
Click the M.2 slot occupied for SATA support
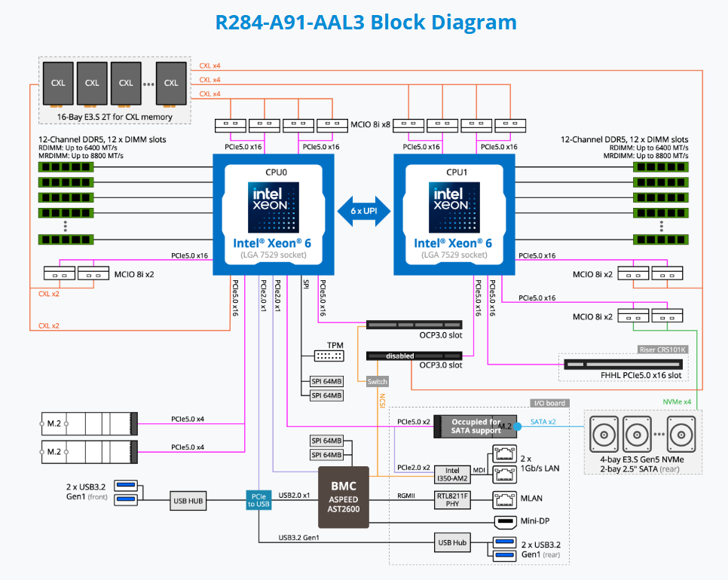coord(476,426)
